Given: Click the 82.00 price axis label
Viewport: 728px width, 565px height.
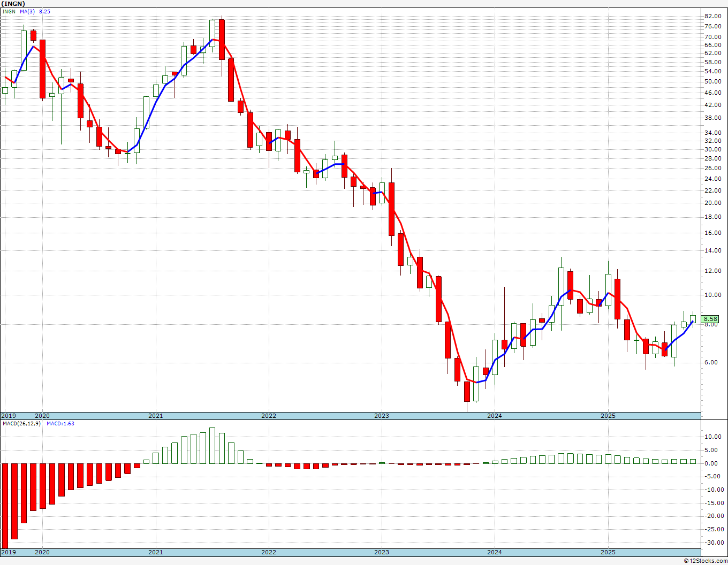Looking at the screenshot, I should (x=712, y=16).
